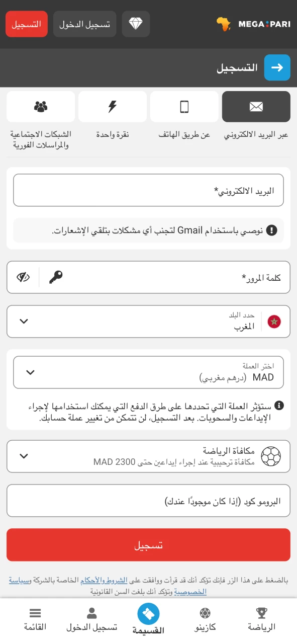Open الرياضة trophy icon in bottom bar
Image resolution: width=297 pixels, height=644 pixels.
261,619
